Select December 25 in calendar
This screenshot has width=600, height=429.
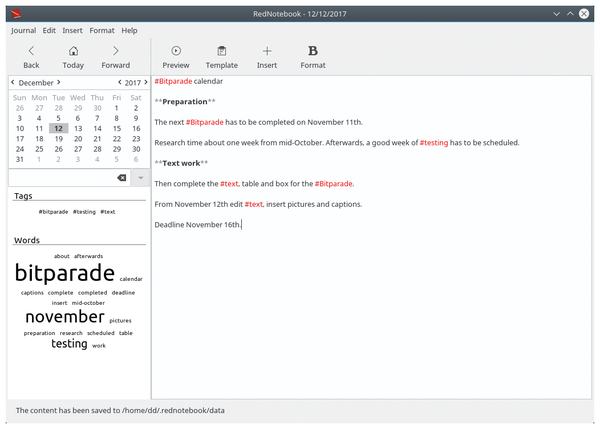(x=39, y=149)
